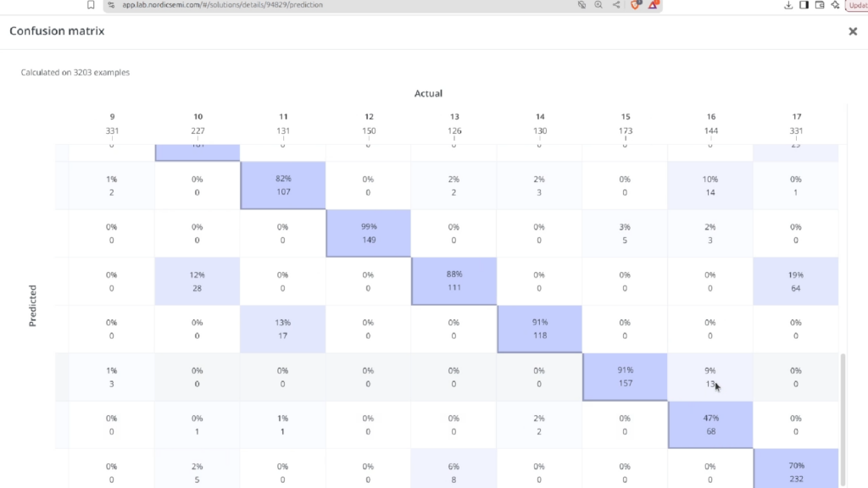
Task: Open the Leo AI sparkle icon
Action: click(835, 5)
